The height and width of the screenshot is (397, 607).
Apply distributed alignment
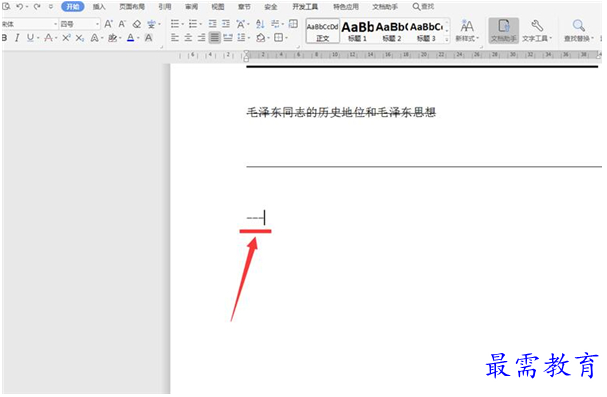[x=228, y=38]
